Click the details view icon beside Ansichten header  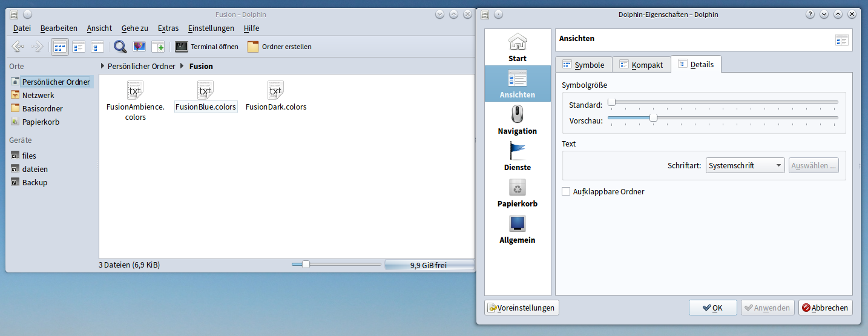(x=841, y=40)
